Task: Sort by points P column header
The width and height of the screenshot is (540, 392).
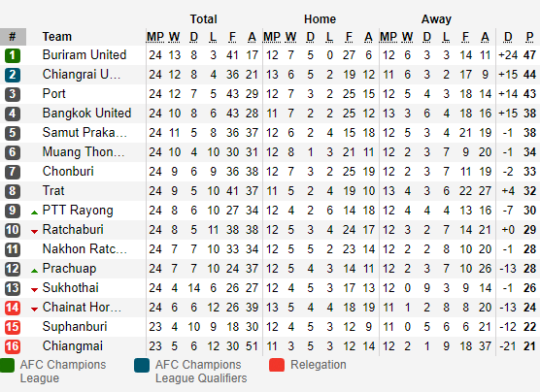Action: (529, 37)
